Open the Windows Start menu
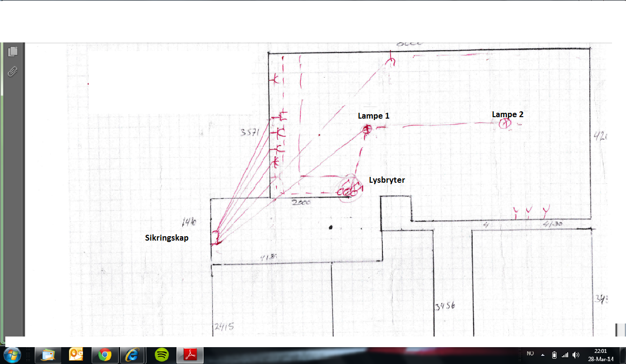Image resolution: width=626 pixels, height=364 pixels. [x=14, y=355]
